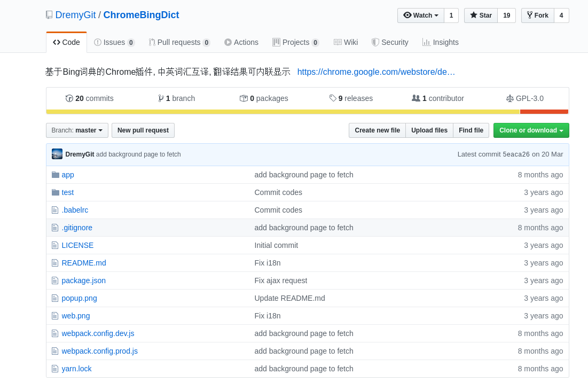
Task: View the 1 watcher count
Action: tap(451, 15)
